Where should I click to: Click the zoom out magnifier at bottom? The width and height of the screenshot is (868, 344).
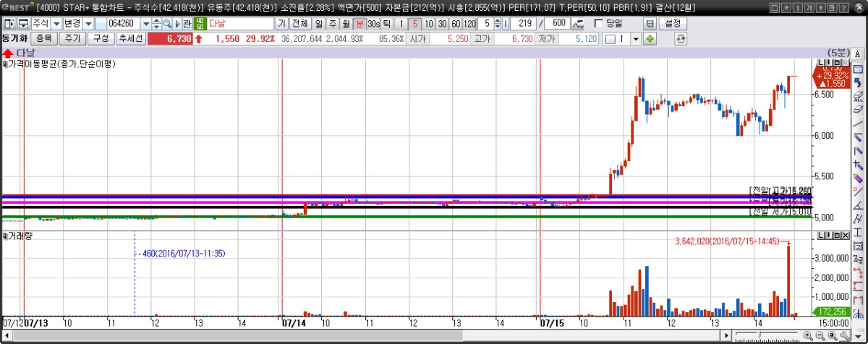820,335
